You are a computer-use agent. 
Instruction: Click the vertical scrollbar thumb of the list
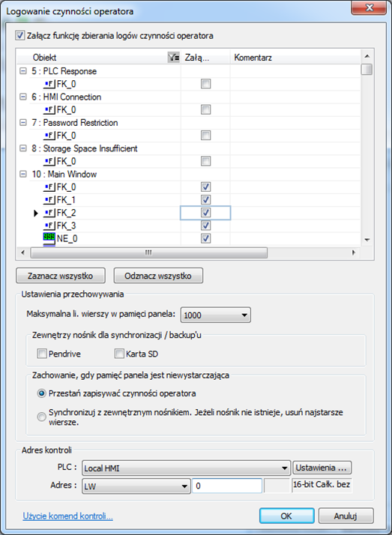point(367,69)
